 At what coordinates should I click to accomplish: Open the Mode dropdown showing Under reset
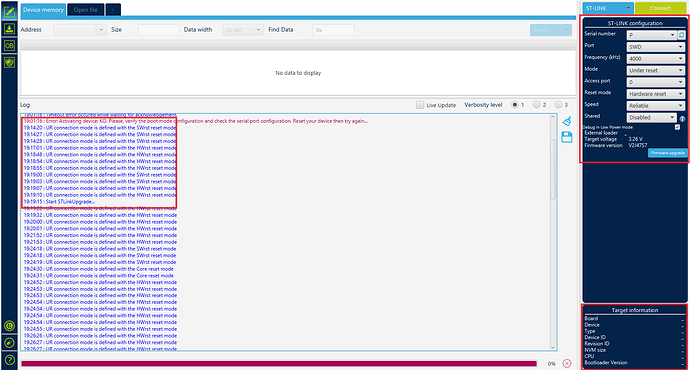click(x=655, y=70)
